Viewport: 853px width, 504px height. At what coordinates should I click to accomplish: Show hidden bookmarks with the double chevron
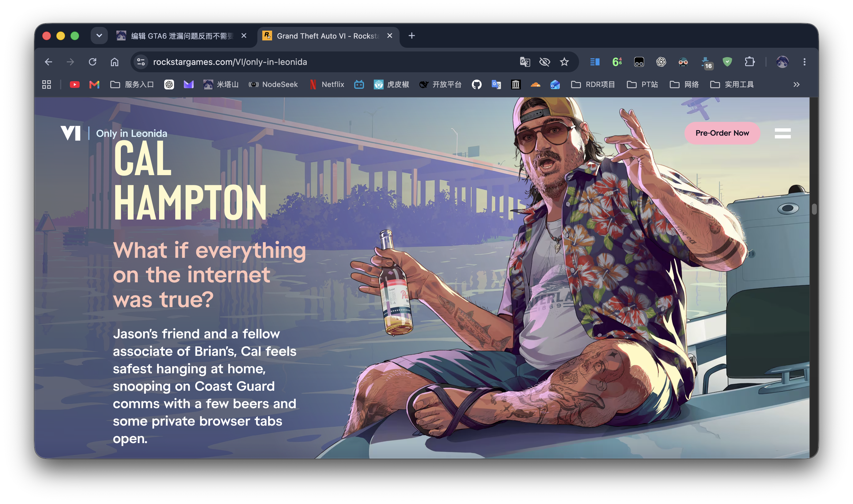[796, 85]
